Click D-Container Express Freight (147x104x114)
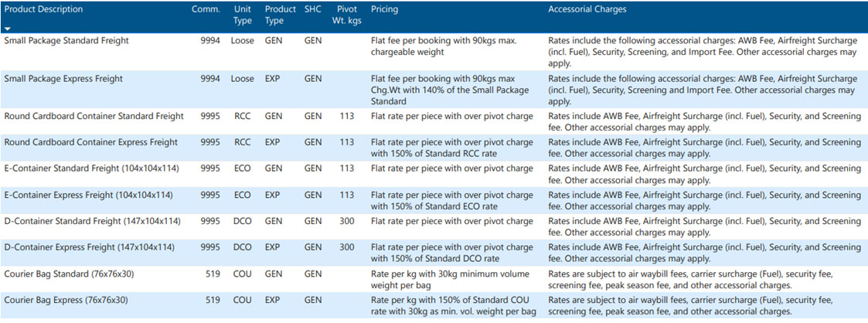 (89, 248)
